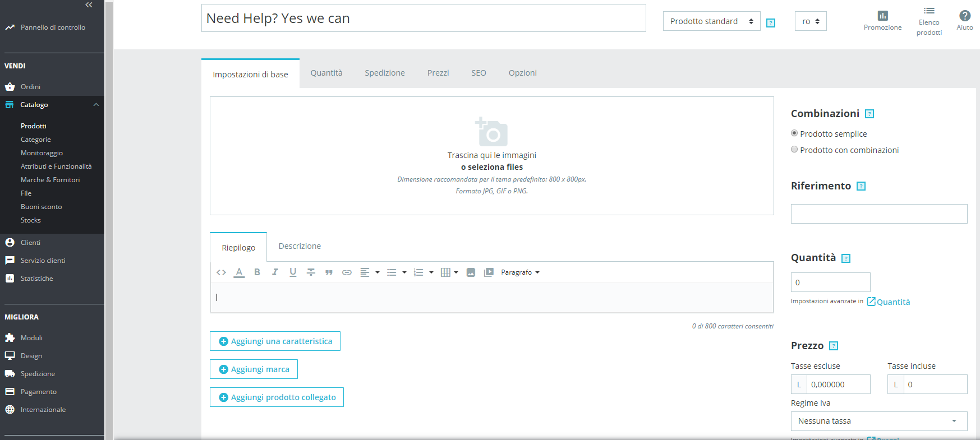Viewport: 980px width, 440px height.
Task: Insert media video in editor
Action: pyautogui.click(x=489, y=272)
